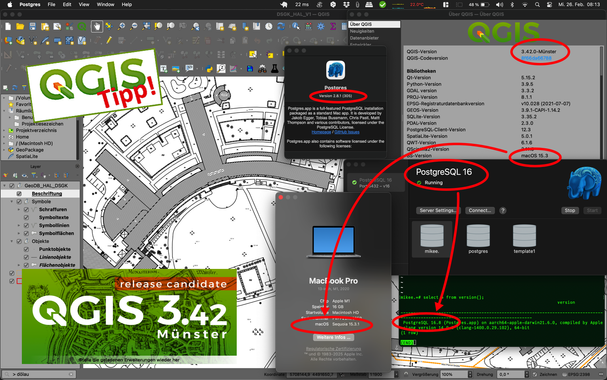The width and height of the screenshot is (607, 380).
Task: Open a project via the yellow folder icon
Action: (x=20, y=26)
